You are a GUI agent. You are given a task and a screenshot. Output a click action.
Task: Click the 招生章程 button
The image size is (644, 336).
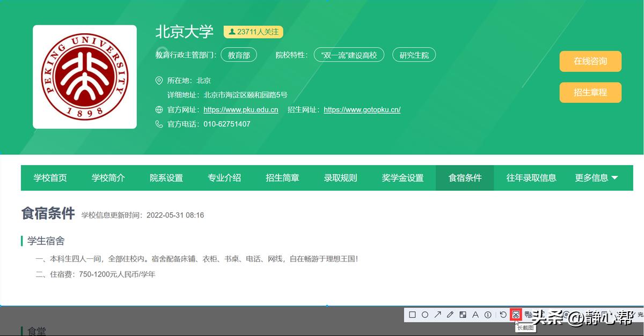click(x=590, y=92)
